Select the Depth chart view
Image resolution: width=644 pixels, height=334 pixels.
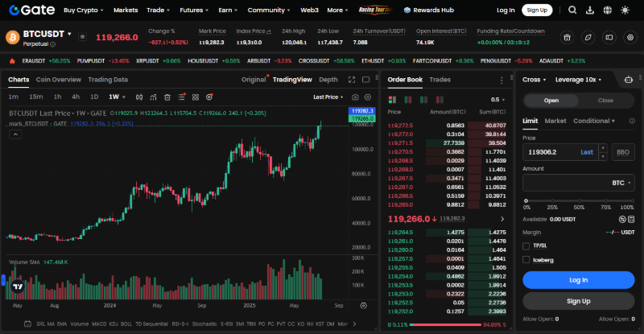point(328,80)
